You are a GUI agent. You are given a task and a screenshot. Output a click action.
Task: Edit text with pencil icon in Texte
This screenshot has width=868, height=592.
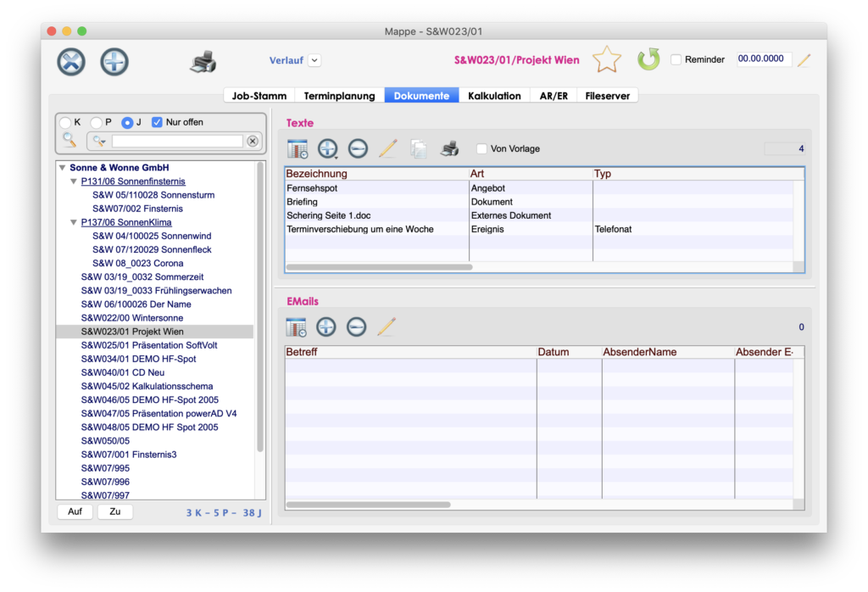pyautogui.click(x=388, y=148)
